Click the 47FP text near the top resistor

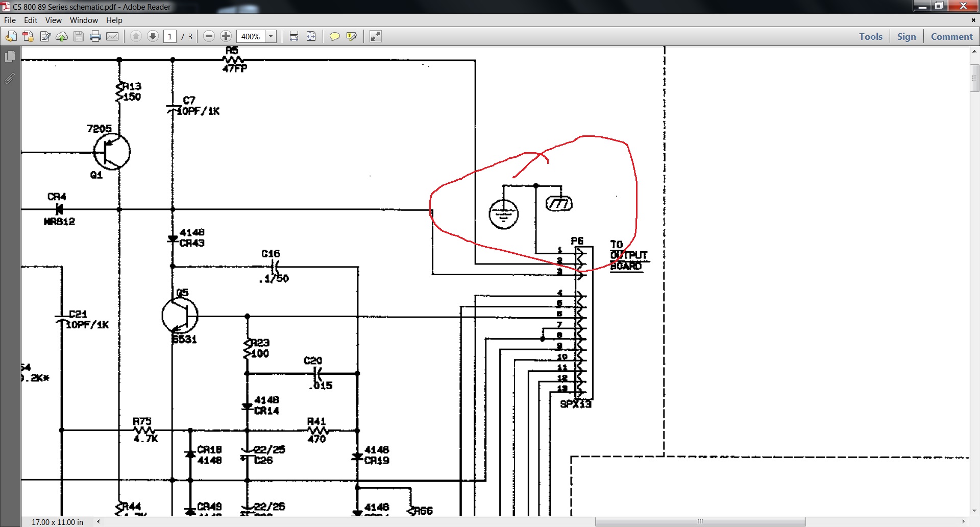coord(235,68)
